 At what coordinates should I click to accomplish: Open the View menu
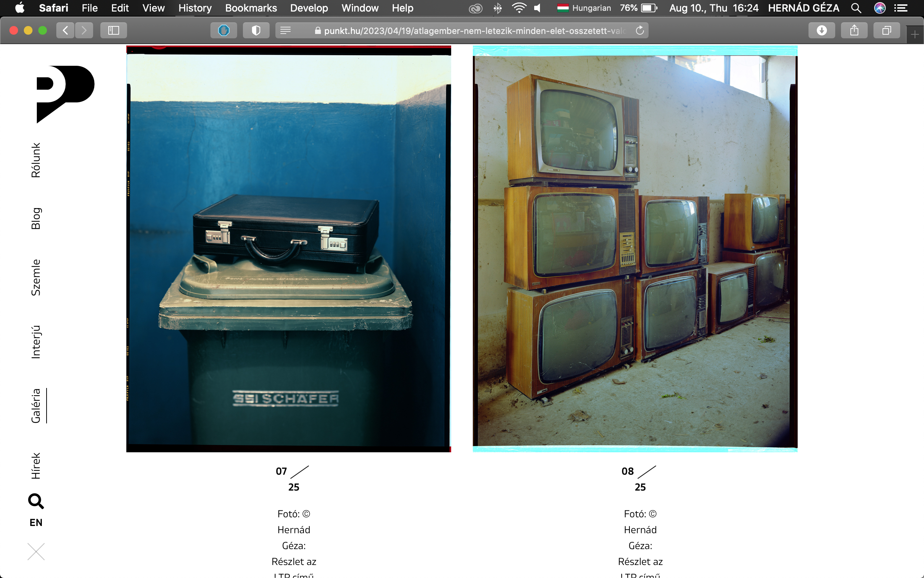click(153, 8)
